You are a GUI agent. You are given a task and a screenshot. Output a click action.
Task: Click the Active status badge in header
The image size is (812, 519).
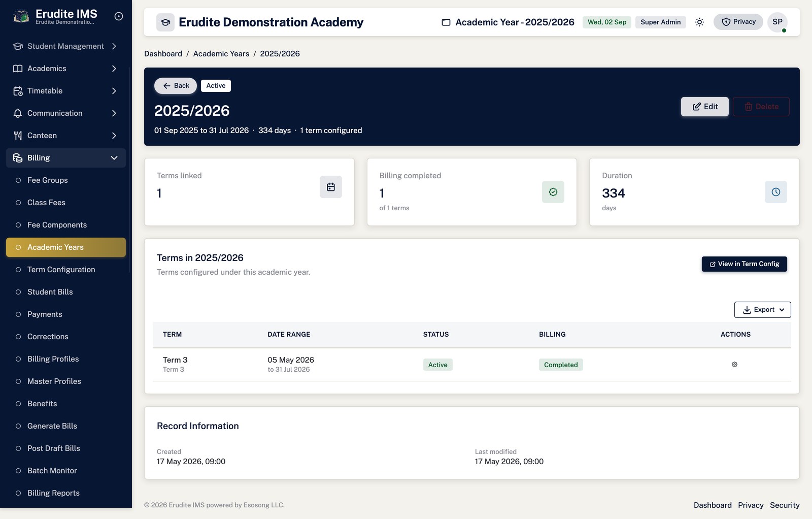(216, 86)
